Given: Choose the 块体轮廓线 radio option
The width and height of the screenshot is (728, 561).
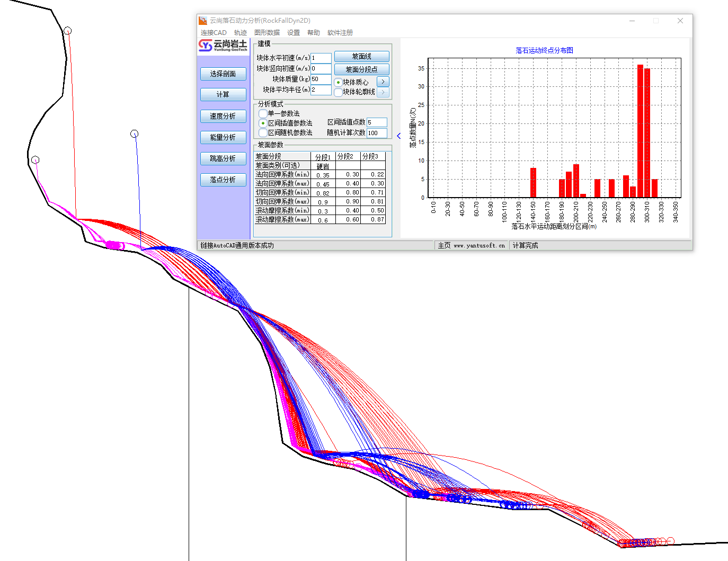Looking at the screenshot, I should coord(338,92).
